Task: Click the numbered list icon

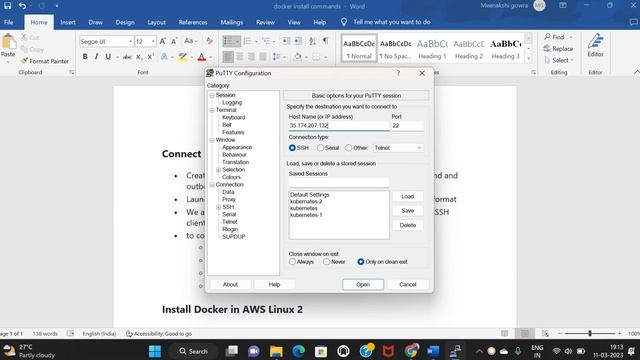Action: coord(247,41)
